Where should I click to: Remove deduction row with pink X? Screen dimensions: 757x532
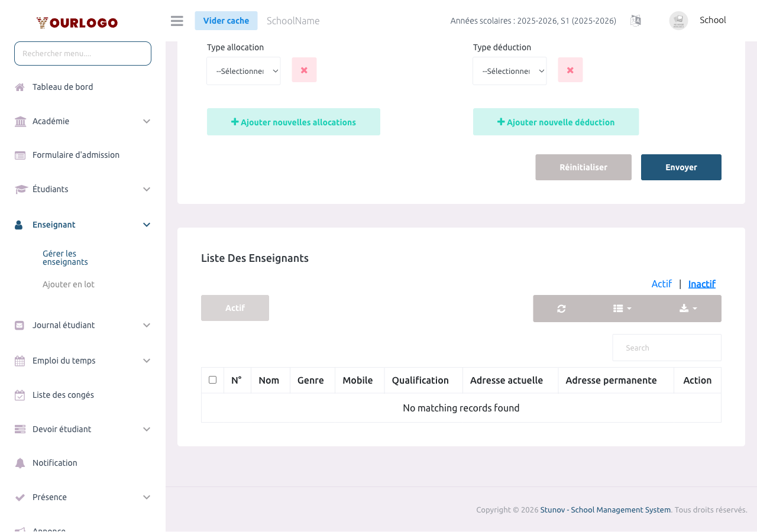570,70
